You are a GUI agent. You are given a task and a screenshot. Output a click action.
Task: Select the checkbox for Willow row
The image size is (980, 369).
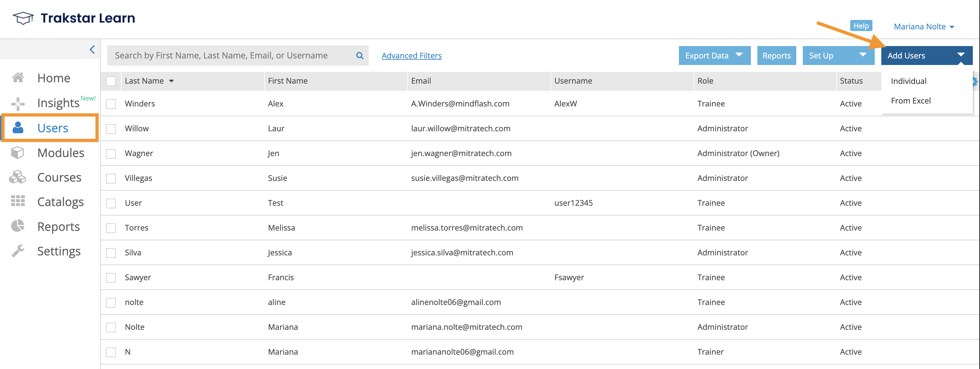pos(111,129)
